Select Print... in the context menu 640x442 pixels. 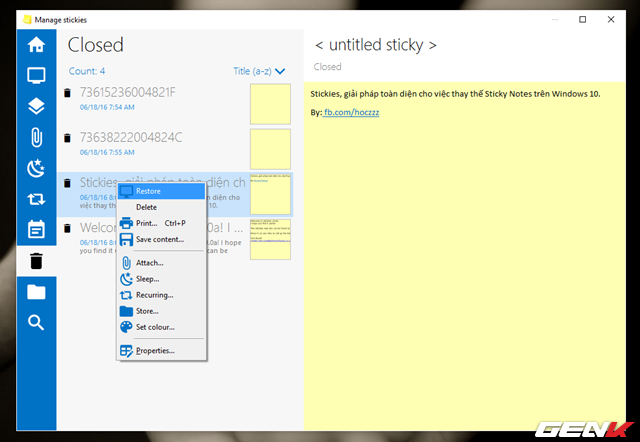click(x=162, y=223)
